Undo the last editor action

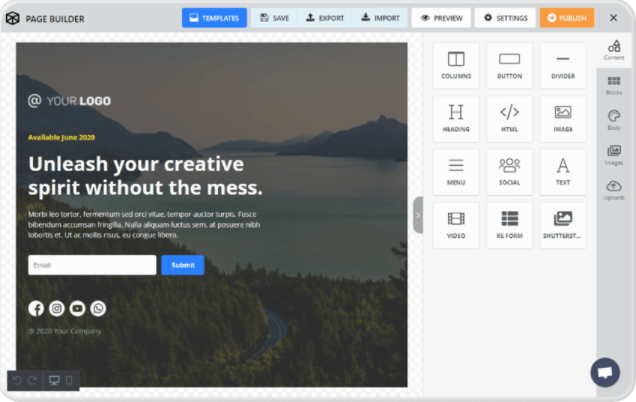coord(18,380)
